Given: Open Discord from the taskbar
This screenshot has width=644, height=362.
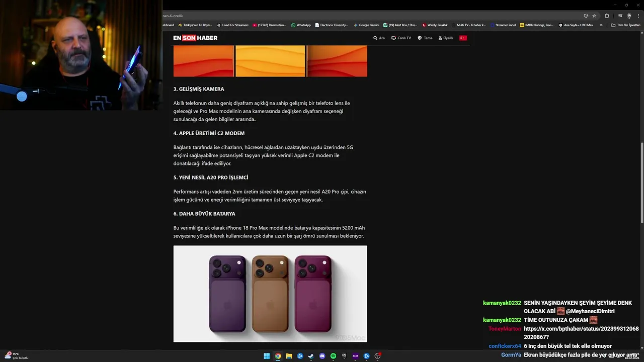Looking at the screenshot, I should [322, 356].
